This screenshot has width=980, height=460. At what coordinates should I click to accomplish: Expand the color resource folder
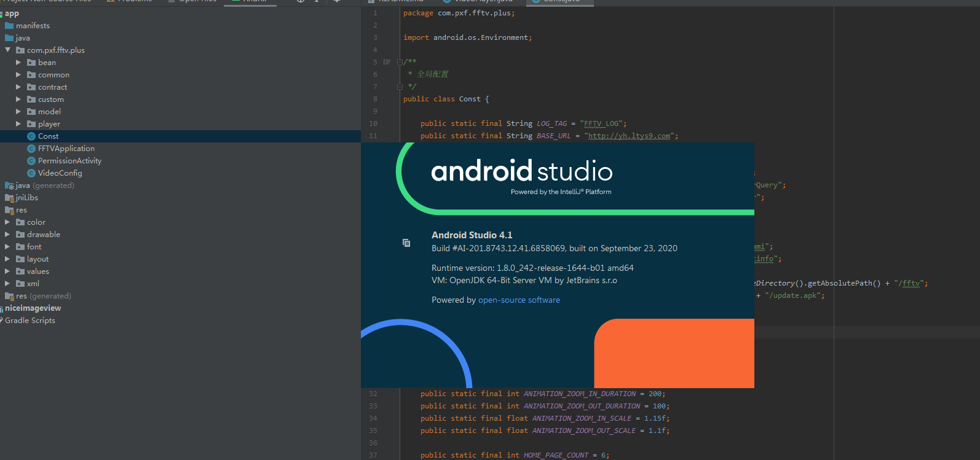(x=7, y=222)
